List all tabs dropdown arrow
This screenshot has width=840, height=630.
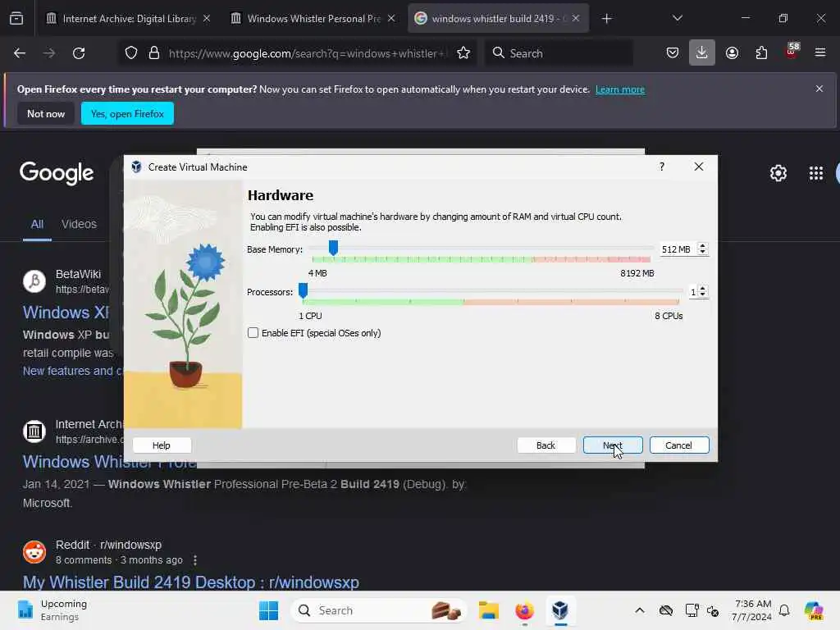[677, 18]
